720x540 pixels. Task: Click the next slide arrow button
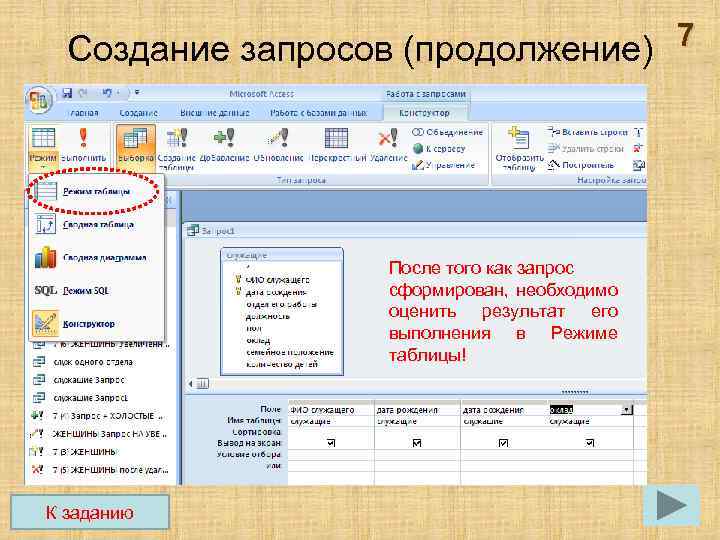click(671, 506)
